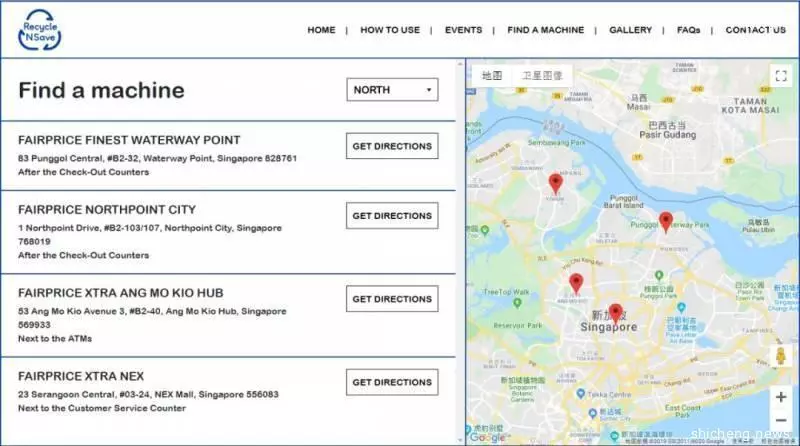Open the FAQs page

(x=688, y=30)
